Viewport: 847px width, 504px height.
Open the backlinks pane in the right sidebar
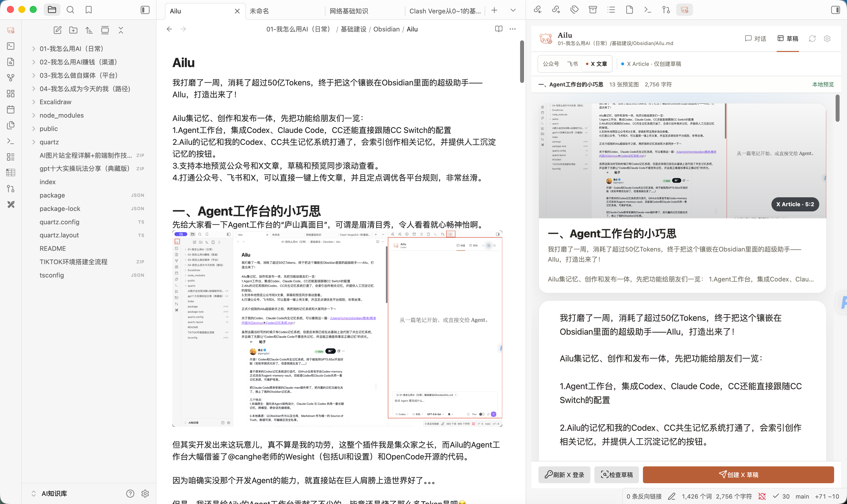coord(537,10)
